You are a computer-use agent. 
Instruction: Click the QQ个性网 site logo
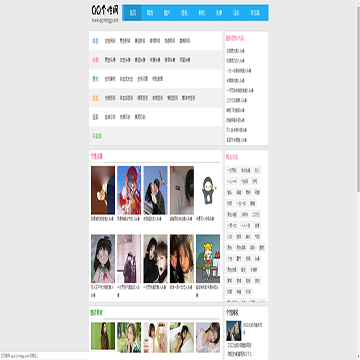(x=104, y=13)
